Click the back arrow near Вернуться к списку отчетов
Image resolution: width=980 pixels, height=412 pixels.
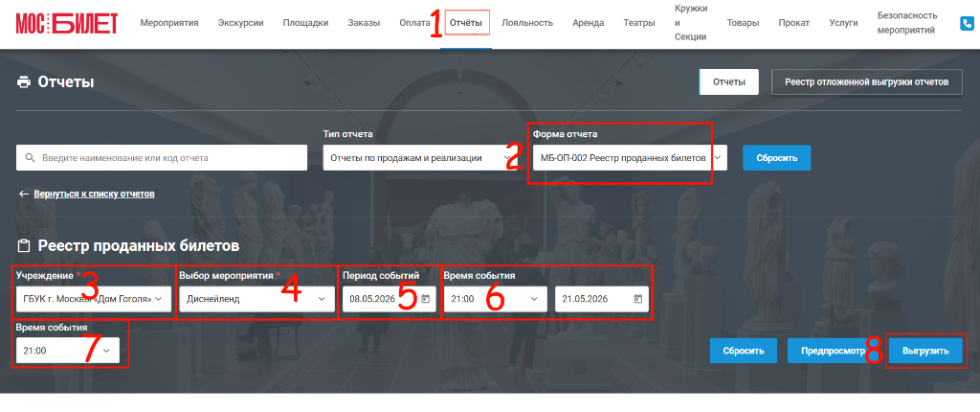(24, 195)
